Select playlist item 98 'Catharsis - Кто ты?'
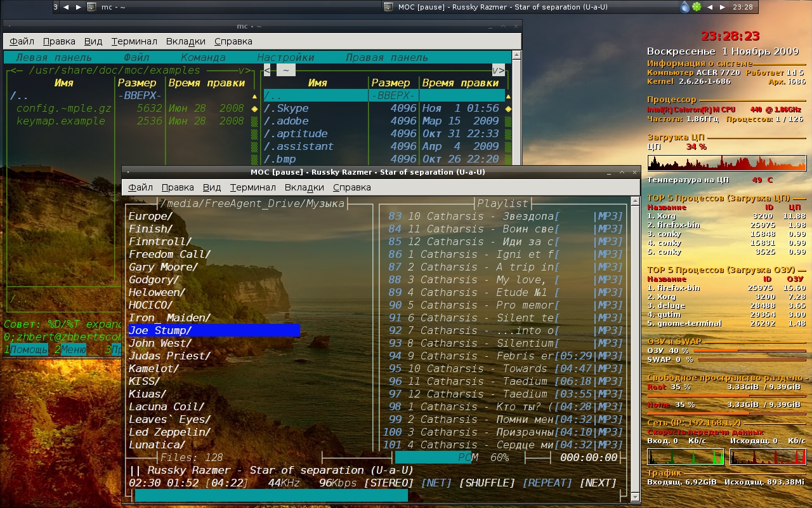This screenshot has width=812, height=508. click(503, 406)
